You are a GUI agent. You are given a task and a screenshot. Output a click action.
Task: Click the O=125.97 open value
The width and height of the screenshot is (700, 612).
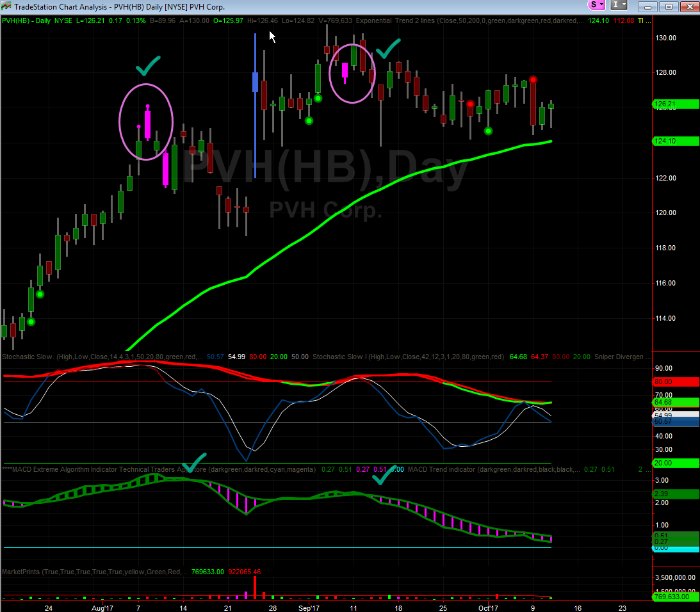click(x=228, y=20)
